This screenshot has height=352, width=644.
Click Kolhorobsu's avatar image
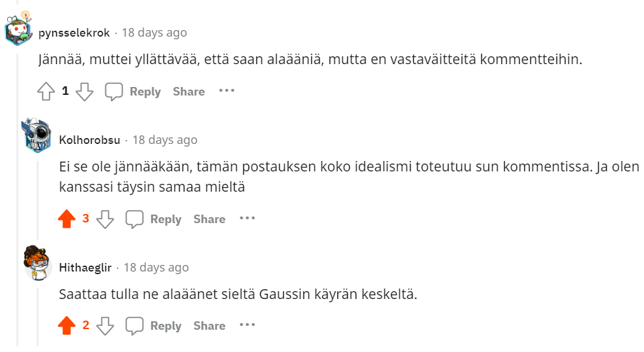click(x=38, y=137)
